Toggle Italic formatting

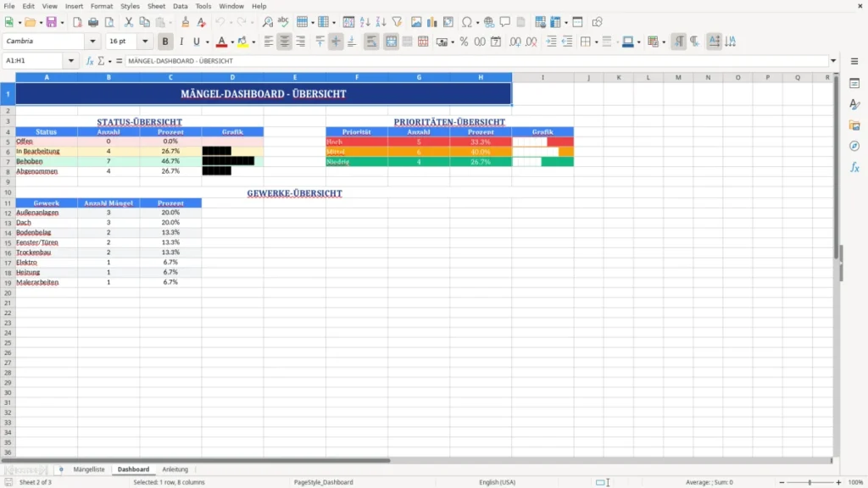pyautogui.click(x=181, y=42)
